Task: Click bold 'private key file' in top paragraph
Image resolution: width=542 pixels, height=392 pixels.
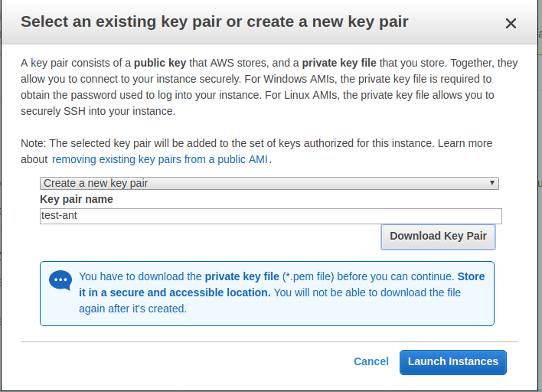Action: (338, 63)
